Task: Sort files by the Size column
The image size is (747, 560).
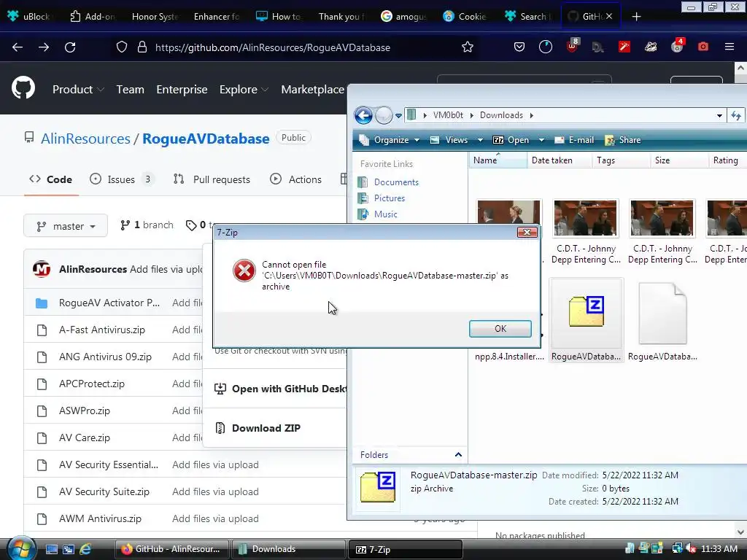Action: pos(678,160)
